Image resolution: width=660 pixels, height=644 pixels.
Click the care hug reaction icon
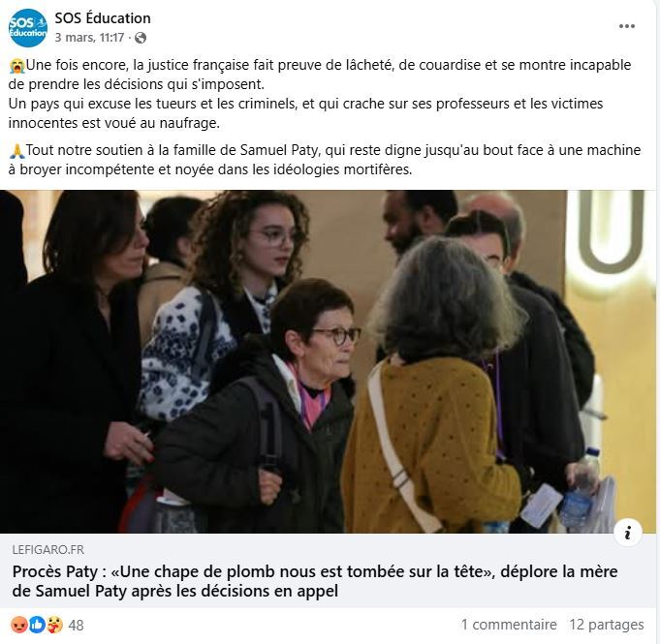tap(54, 625)
